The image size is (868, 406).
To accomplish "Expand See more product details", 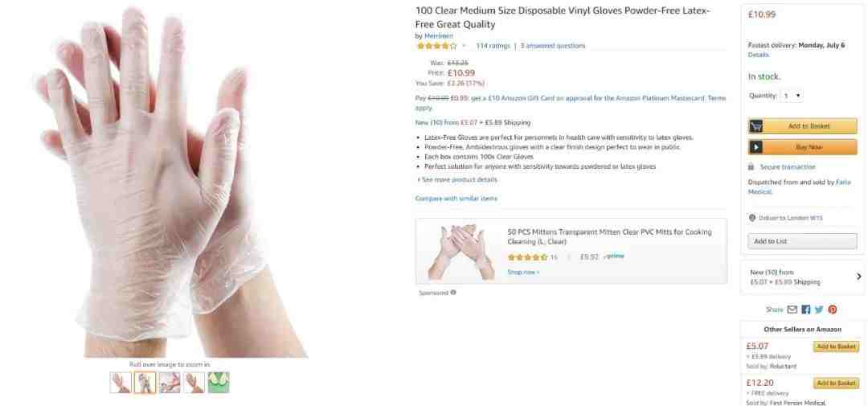I will (457, 179).
